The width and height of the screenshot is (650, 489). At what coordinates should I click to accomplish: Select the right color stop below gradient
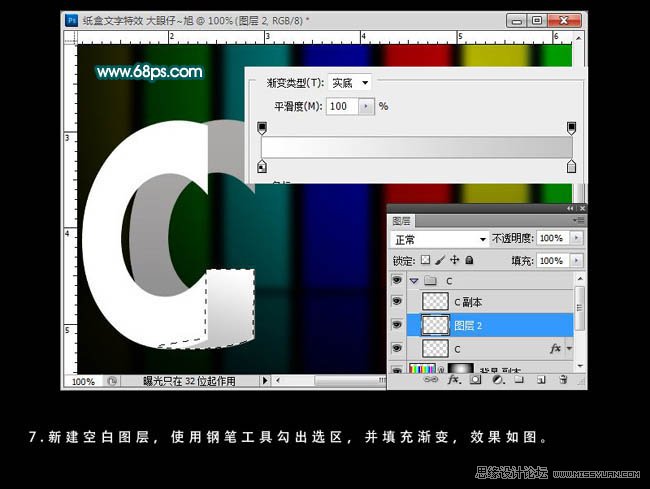click(x=571, y=166)
